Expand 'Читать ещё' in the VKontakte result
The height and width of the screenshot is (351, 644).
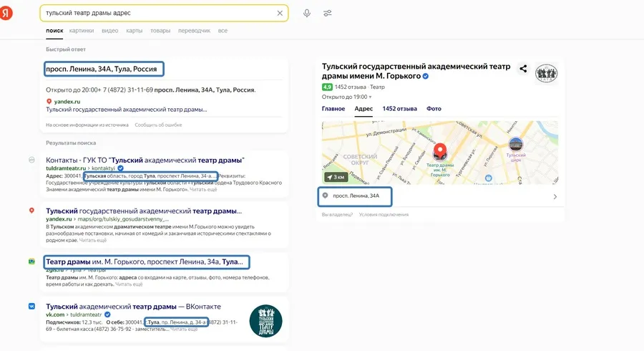(x=184, y=330)
